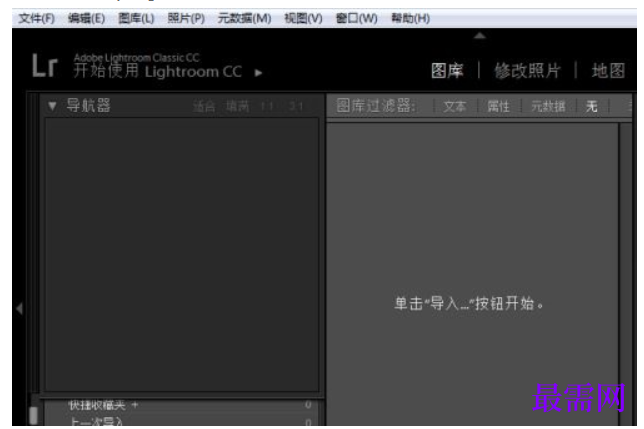This screenshot has width=644, height=429.
Task: Open the 帮助(H) menu
Action: click(x=410, y=18)
